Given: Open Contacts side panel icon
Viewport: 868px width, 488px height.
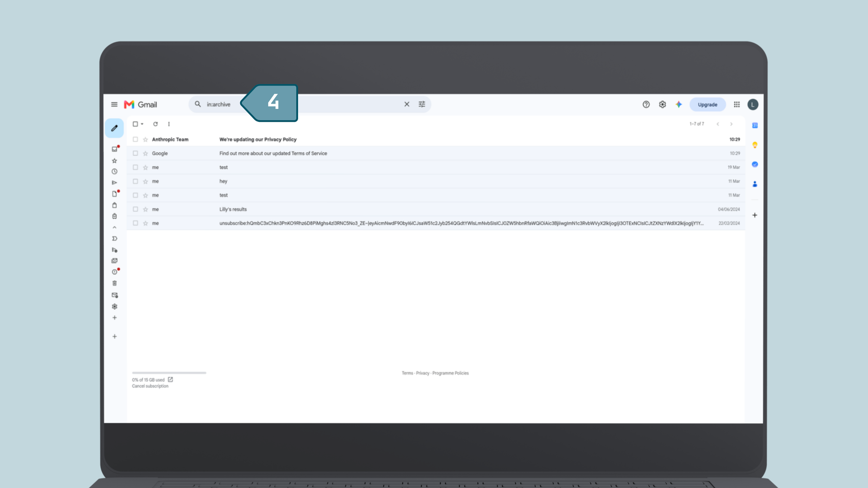Looking at the screenshot, I should [755, 184].
